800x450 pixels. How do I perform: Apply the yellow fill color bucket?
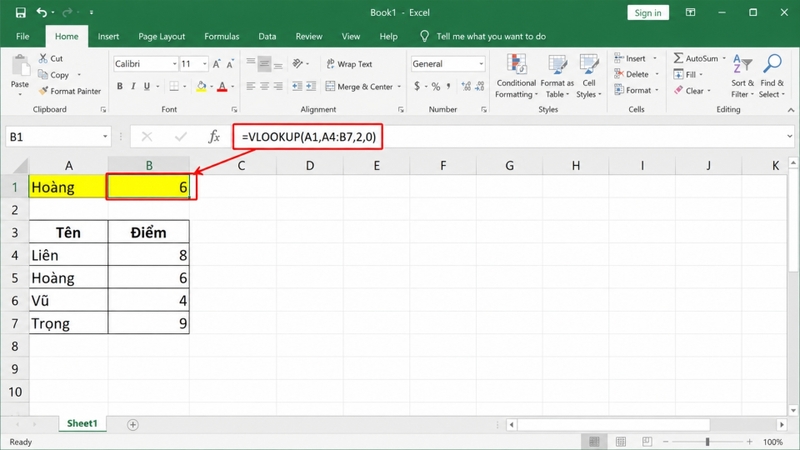[202, 87]
